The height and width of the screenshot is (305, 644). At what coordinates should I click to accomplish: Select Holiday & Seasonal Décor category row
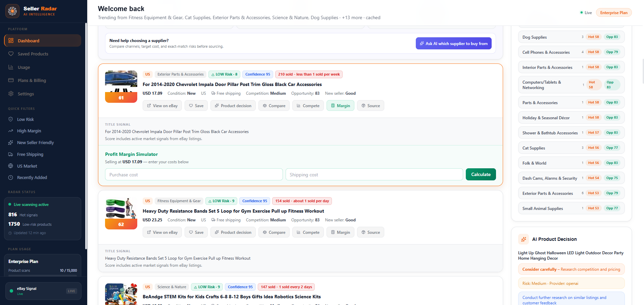571,118
